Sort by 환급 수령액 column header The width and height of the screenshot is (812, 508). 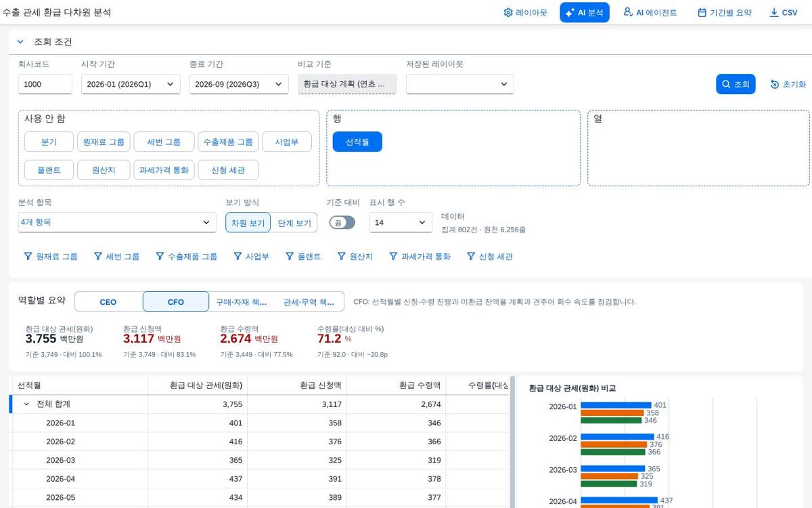coord(397,385)
